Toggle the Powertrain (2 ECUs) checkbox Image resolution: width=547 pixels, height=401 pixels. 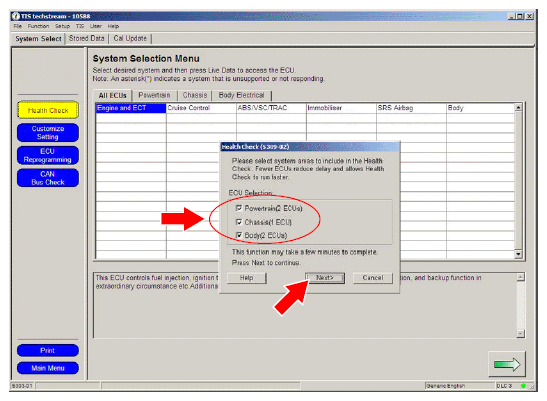[x=239, y=208]
